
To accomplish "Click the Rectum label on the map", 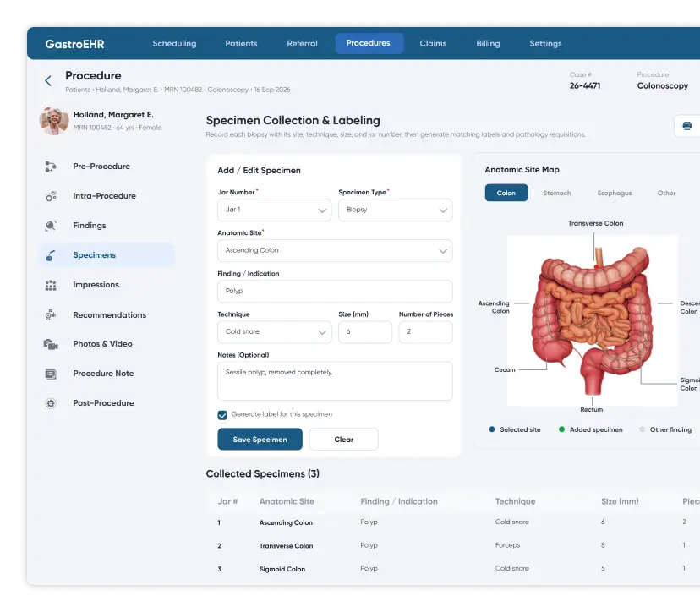I will [x=592, y=409].
